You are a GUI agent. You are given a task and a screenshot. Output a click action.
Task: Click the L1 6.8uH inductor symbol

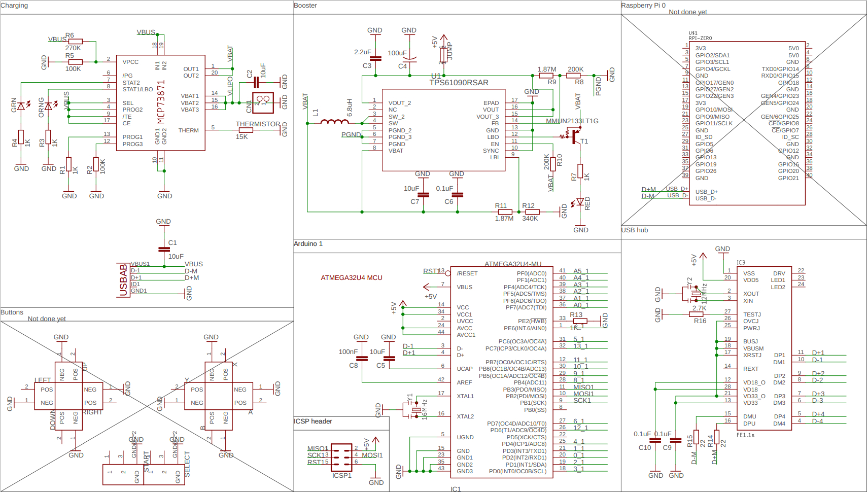tap(334, 122)
